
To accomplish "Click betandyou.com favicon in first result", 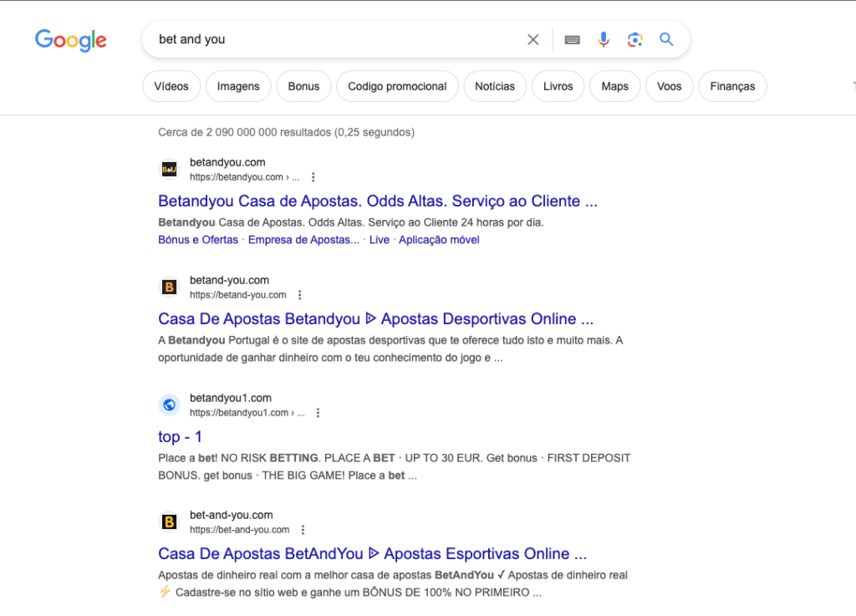I will coord(170,170).
